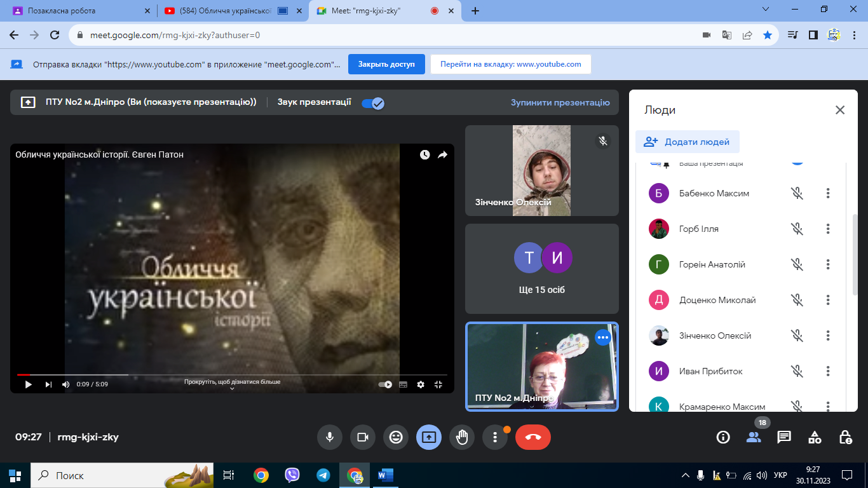Toggle the camera in the Meet call bar
The height and width of the screenshot is (488, 868).
[363, 437]
